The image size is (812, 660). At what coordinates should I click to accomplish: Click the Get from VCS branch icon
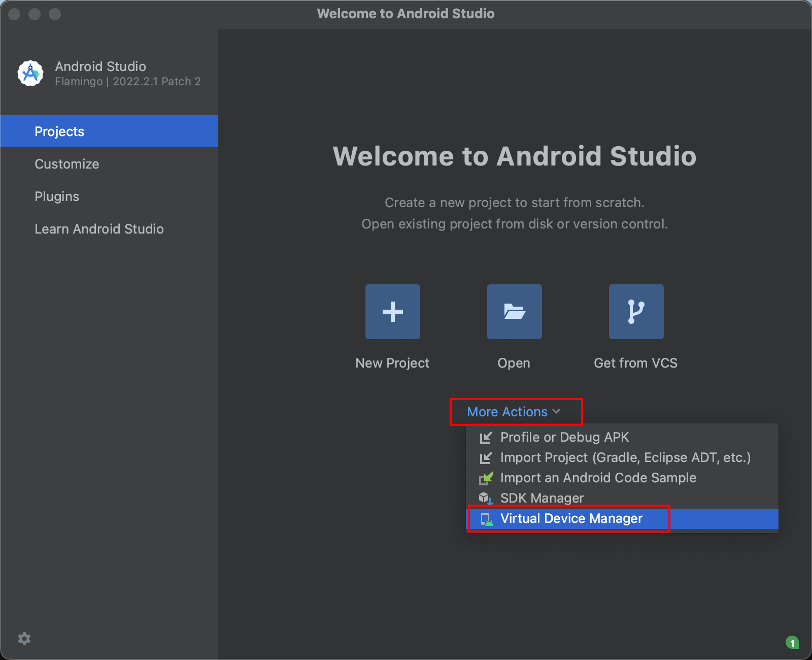636,311
